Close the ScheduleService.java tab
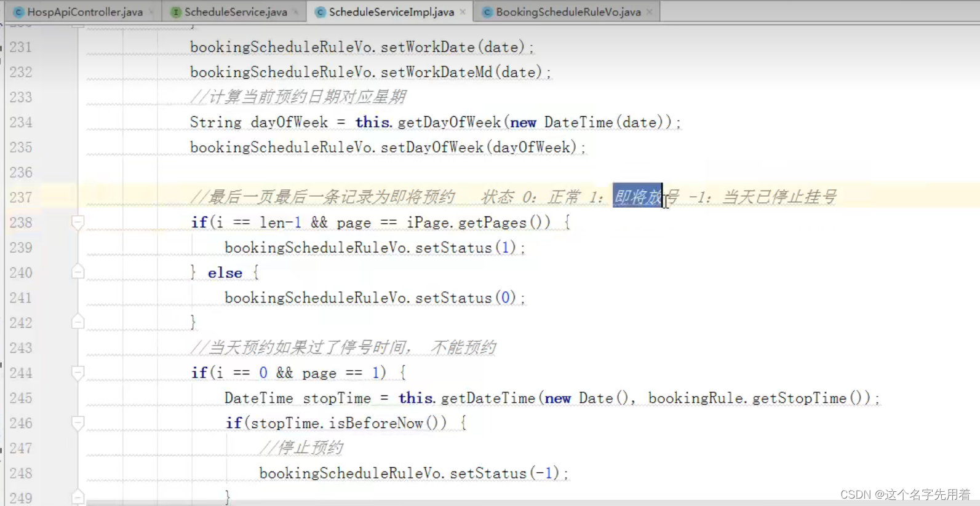 tap(296, 12)
